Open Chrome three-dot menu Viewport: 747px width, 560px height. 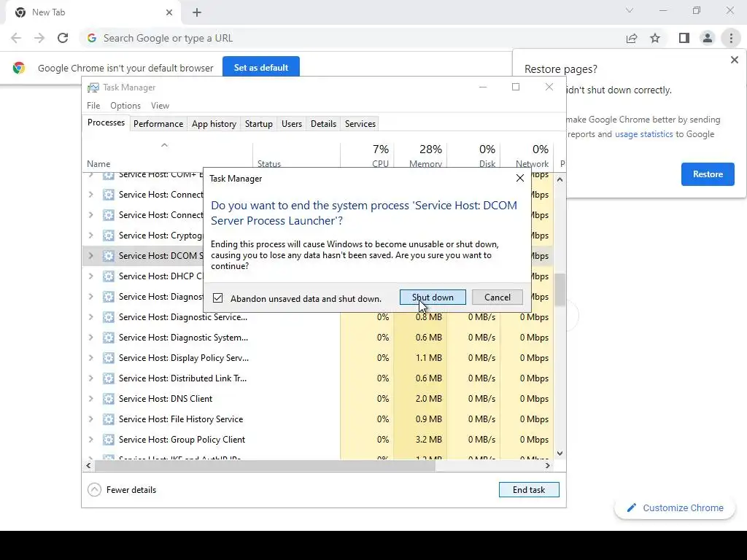tap(731, 38)
